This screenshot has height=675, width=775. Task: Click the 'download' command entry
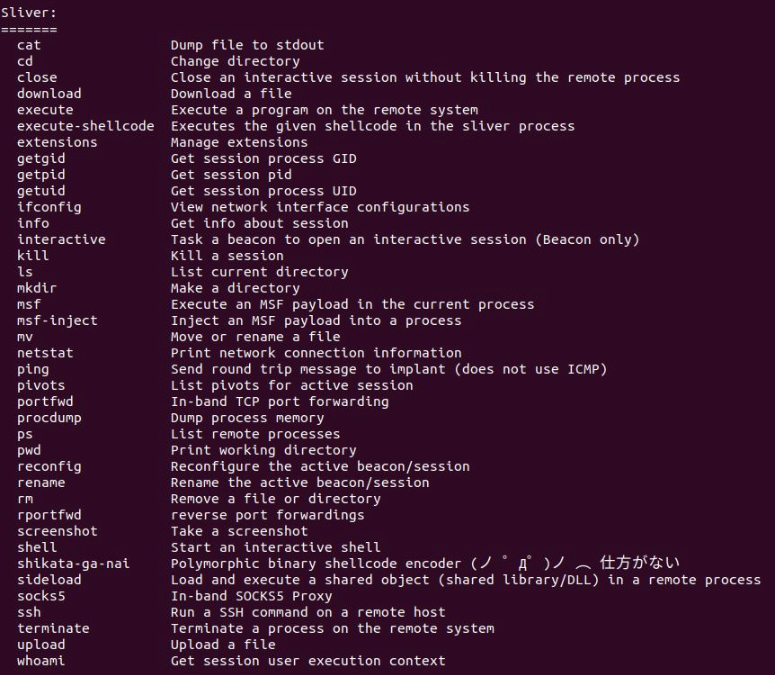click(x=49, y=93)
